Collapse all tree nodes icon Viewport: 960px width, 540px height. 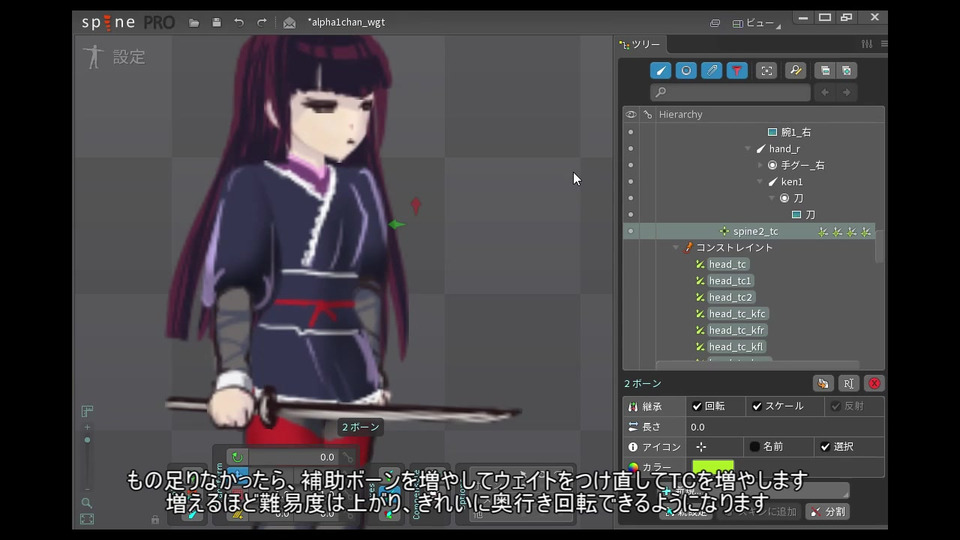click(x=825, y=70)
